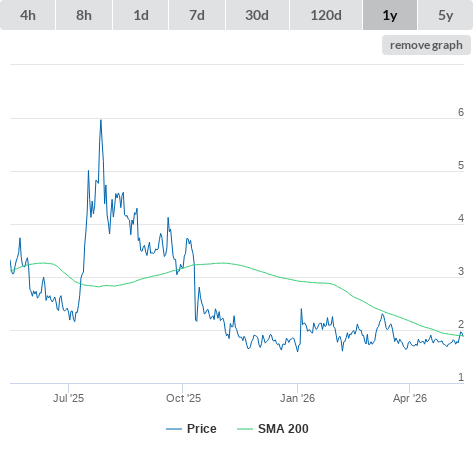
Task: Open the 5y chart range
Action: click(x=446, y=15)
